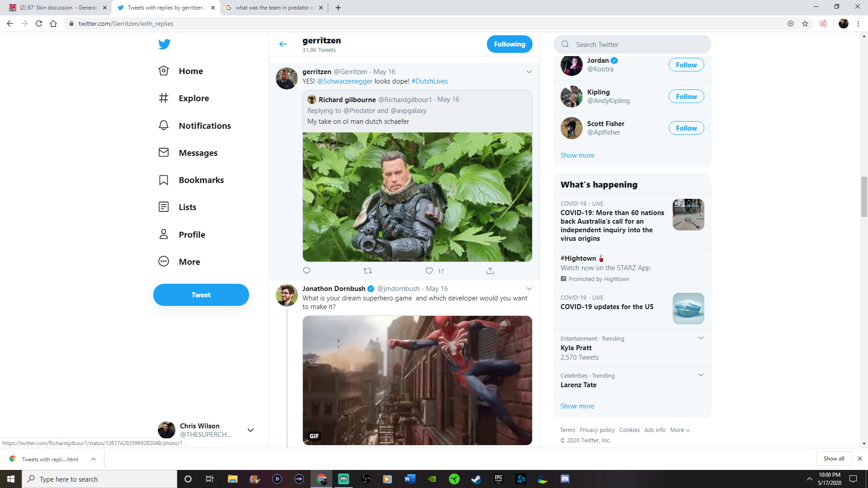Click the Chrome profile avatar
This screenshot has height=488, width=868.
click(844, 23)
